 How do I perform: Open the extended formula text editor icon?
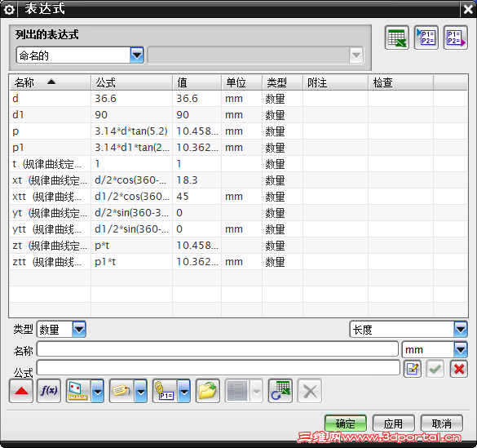point(413,369)
